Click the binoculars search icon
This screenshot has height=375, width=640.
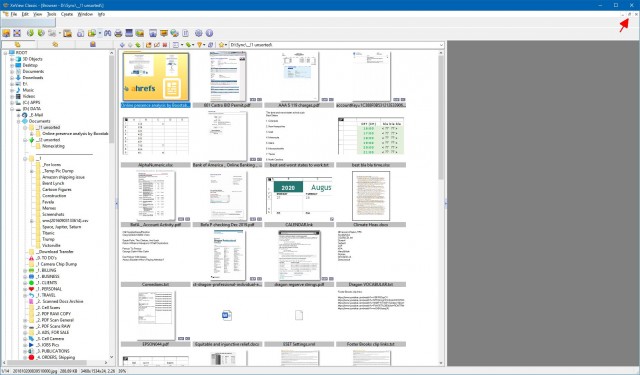tap(107, 33)
